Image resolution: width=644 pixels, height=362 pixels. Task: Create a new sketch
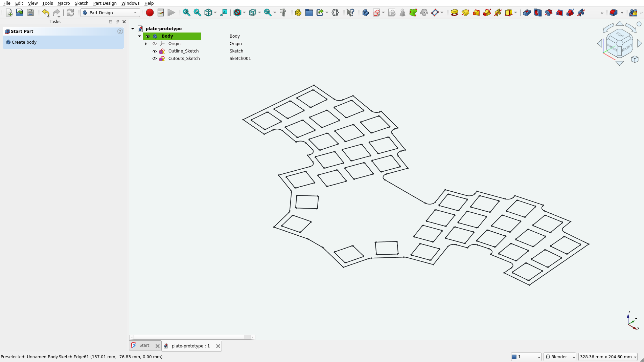[x=376, y=13]
